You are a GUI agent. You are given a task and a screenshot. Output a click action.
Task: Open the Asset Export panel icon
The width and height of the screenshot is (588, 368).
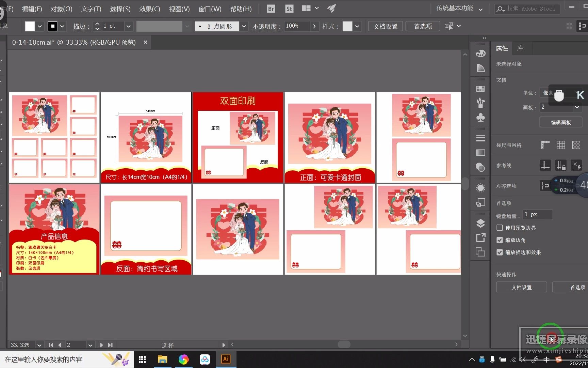click(x=480, y=237)
